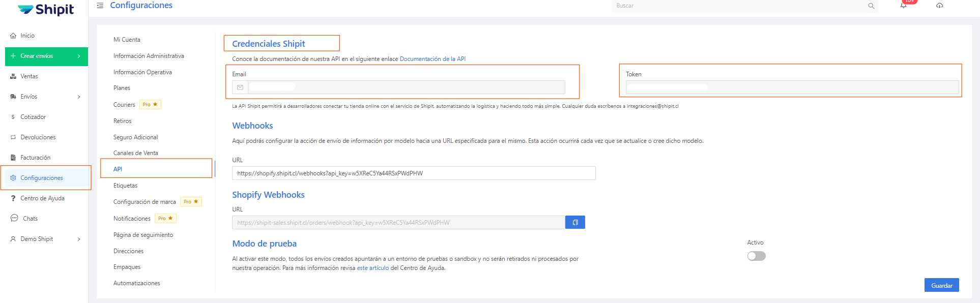
Task: Toggle the Modo de prueba Activo switch
Action: point(756,256)
